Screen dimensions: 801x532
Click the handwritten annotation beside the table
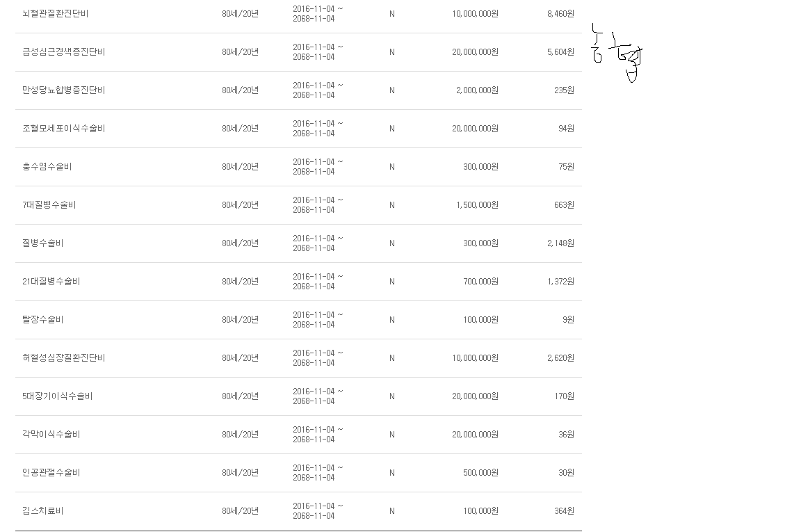[x=617, y=53]
